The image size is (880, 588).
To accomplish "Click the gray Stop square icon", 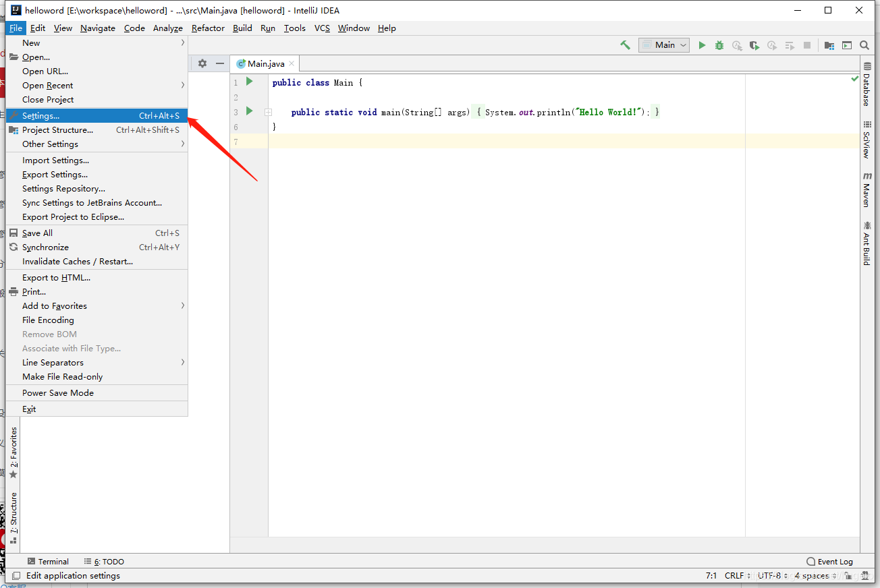I will click(x=807, y=45).
